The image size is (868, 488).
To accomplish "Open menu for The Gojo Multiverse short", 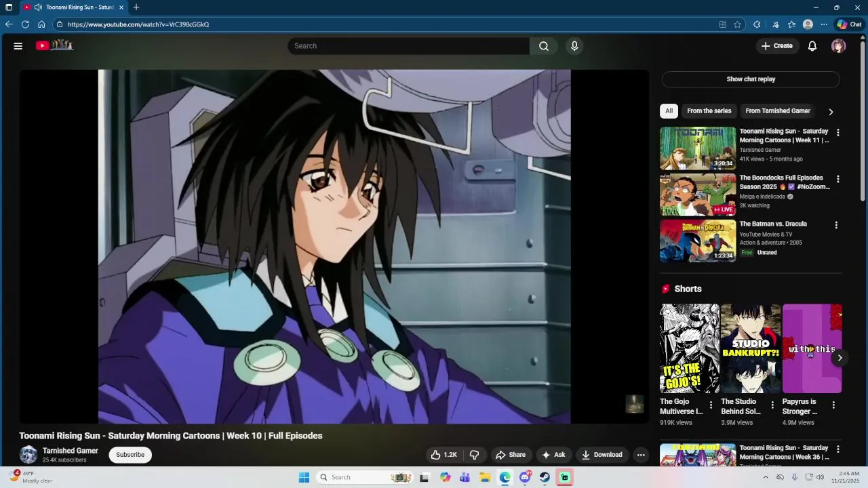I will click(711, 405).
